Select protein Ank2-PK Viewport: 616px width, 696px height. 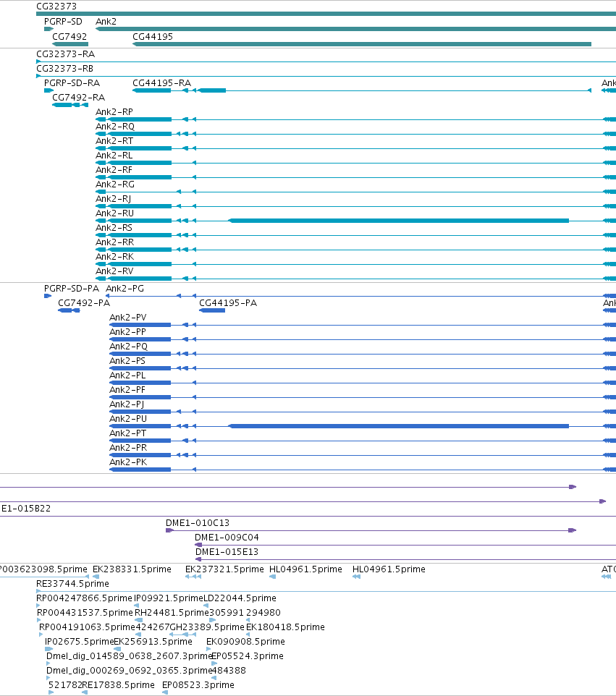128,462
